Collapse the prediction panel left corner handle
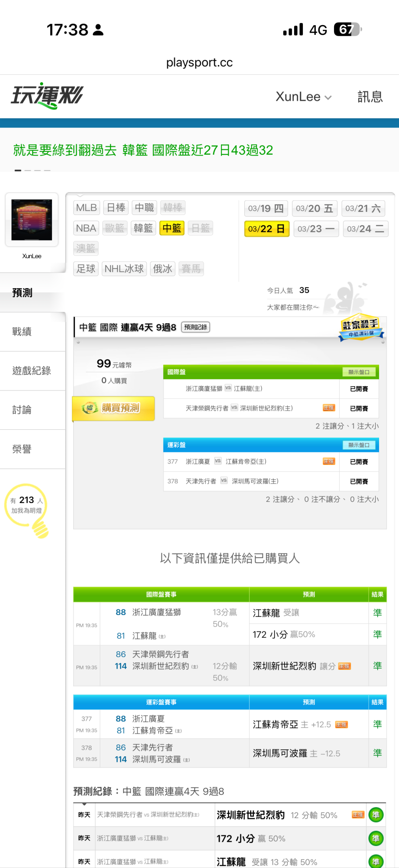 tap(78, 342)
